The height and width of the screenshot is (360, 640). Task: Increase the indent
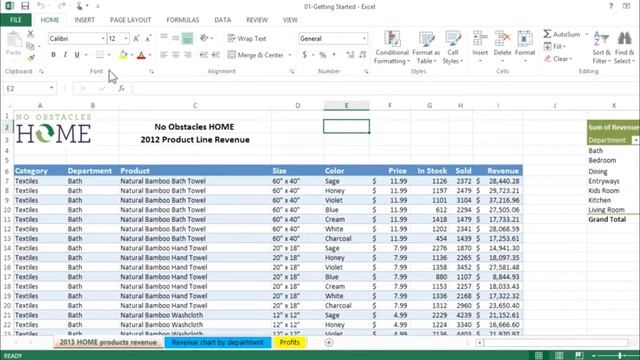[x=216, y=55]
